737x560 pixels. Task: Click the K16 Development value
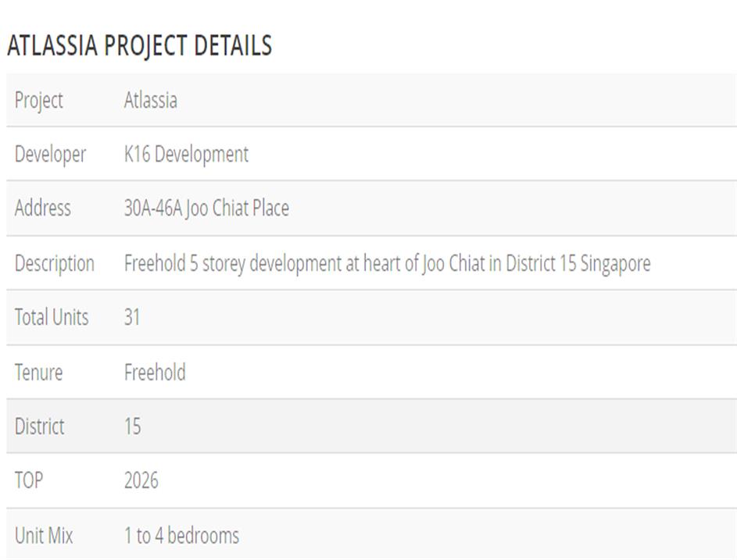186,154
